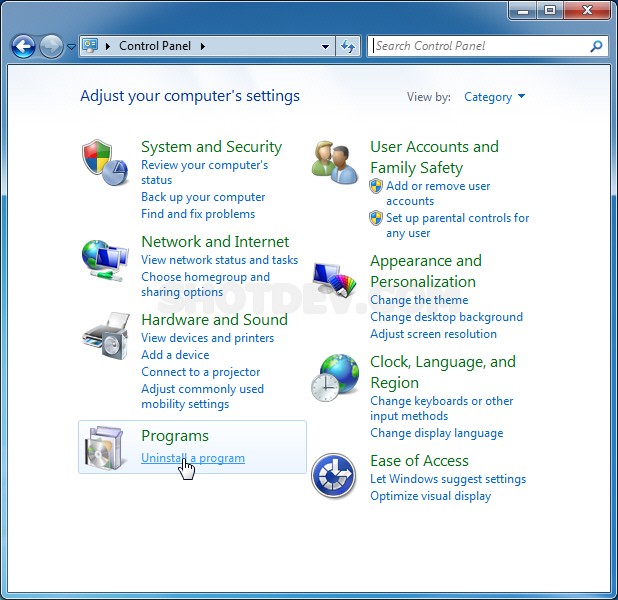Click the Back arrow navigation button

[23, 47]
